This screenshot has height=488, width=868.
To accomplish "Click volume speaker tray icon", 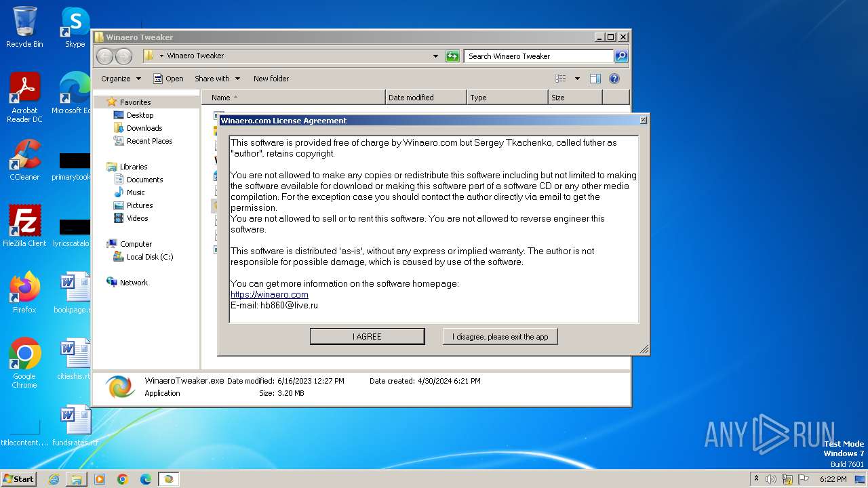I will [770, 479].
